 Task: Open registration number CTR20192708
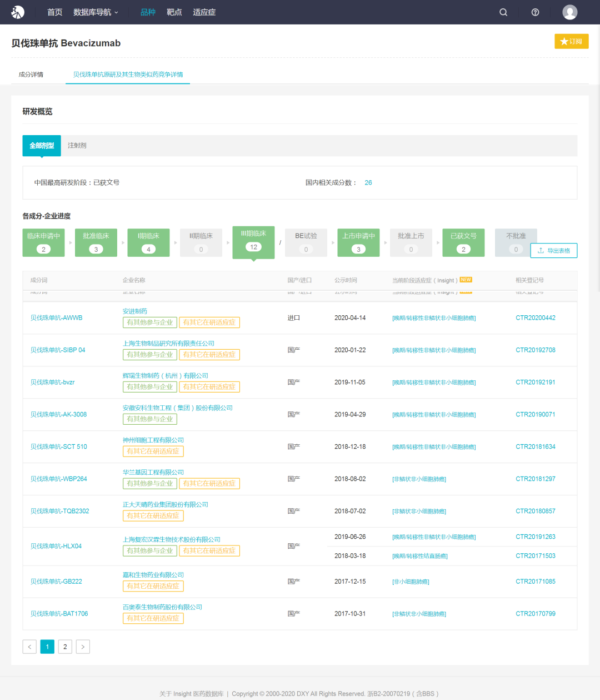536,350
